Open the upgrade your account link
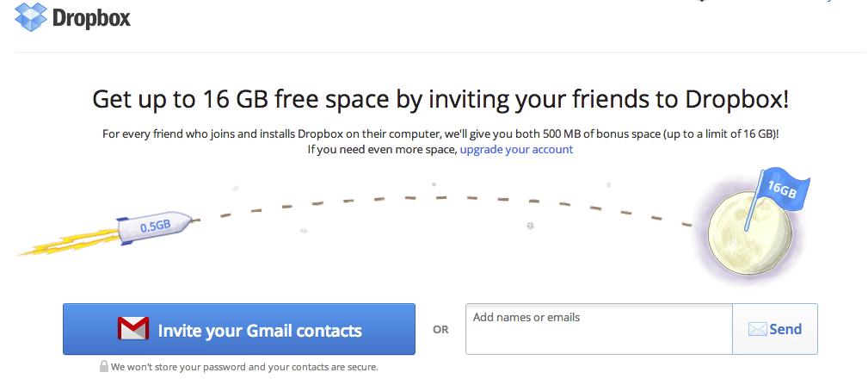This screenshot has height=391, width=868. [x=516, y=150]
